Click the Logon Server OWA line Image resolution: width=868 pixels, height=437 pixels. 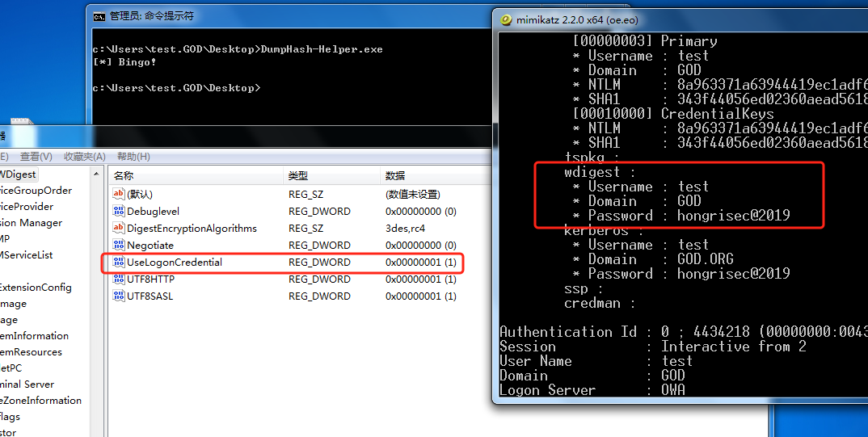coord(592,390)
